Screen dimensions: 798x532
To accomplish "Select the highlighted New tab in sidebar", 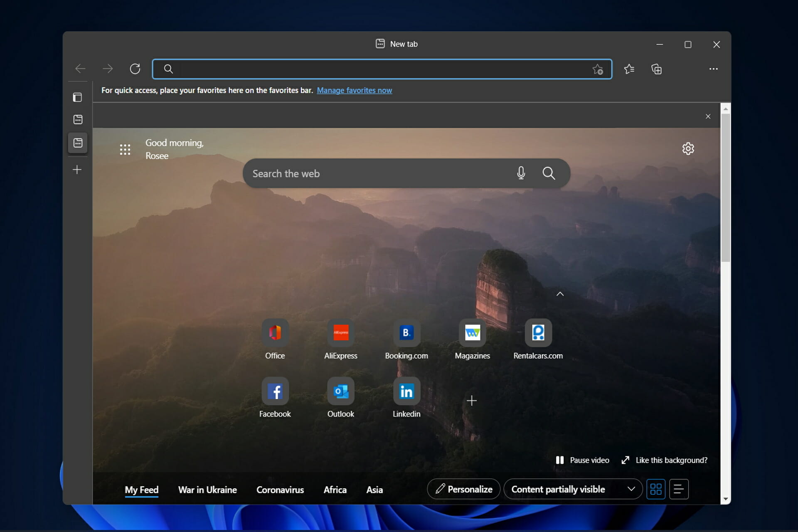I will [78, 143].
